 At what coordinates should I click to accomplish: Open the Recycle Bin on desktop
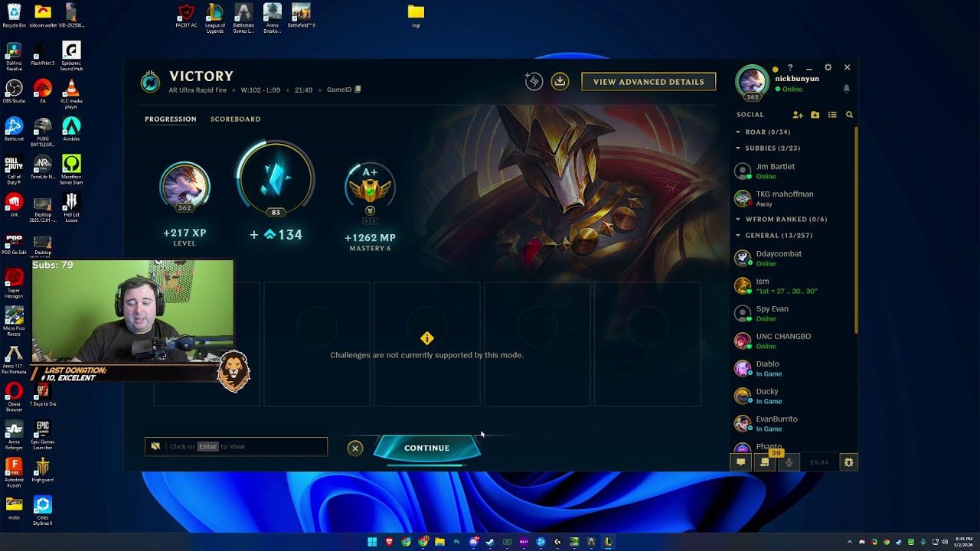tap(14, 15)
